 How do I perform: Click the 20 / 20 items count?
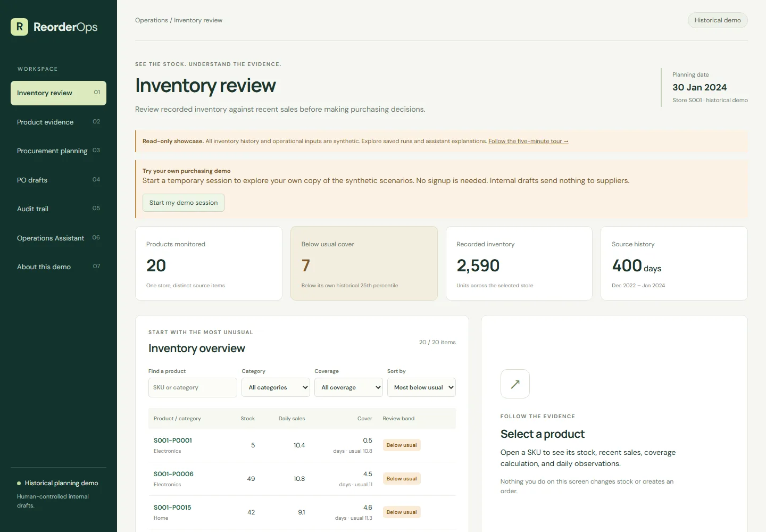coord(437,342)
